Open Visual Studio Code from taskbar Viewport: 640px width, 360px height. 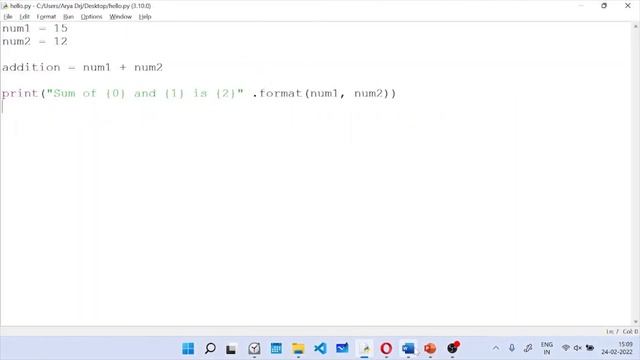320,349
